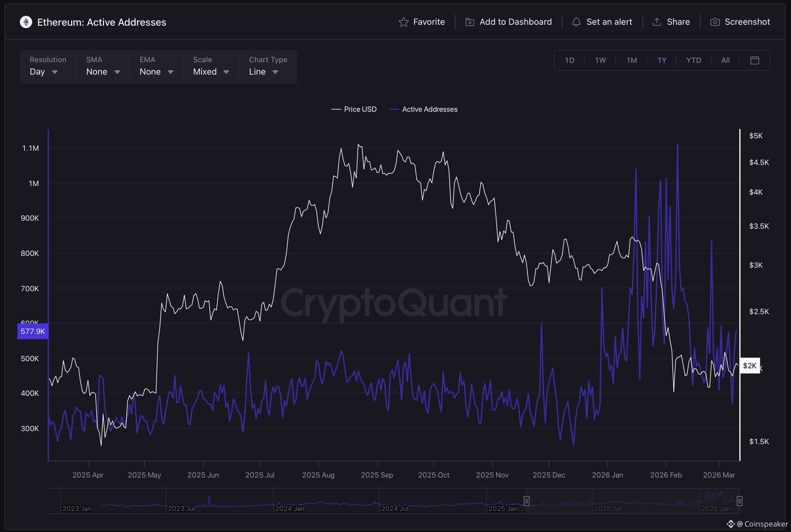Toggle Active Addresses series in legend
The height and width of the screenshot is (532, 791).
pos(423,109)
